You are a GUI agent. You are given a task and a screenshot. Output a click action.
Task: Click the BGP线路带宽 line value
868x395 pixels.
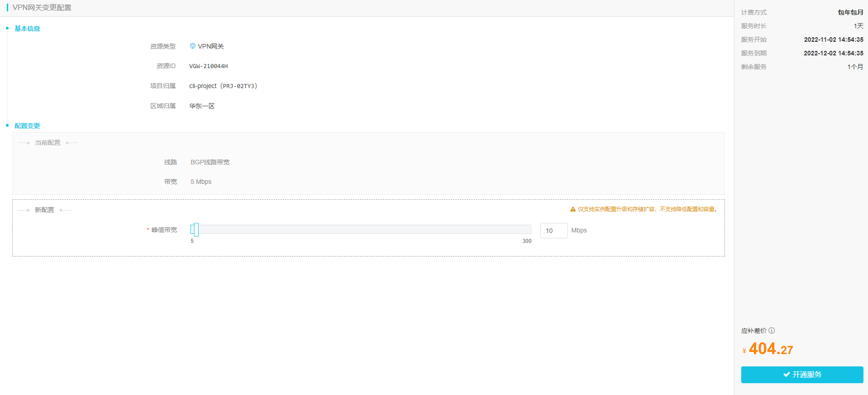pyautogui.click(x=210, y=162)
